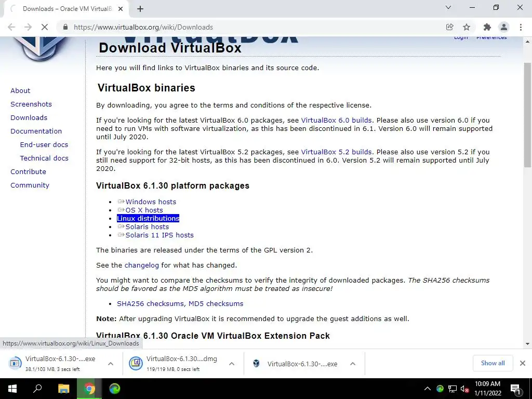Image resolution: width=532 pixels, height=399 pixels.
Task: Open Chrome three-dot menu
Action: pyautogui.click(x=521, y=27)
